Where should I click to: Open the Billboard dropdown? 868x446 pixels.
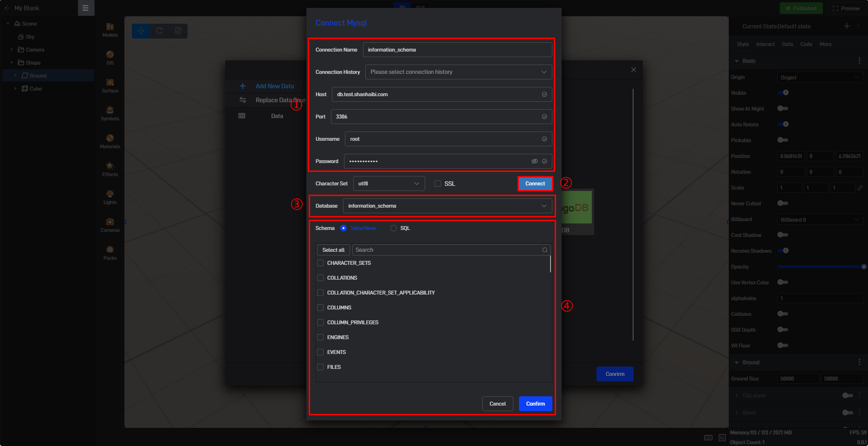pyautogui.click(x=820, y=219)
